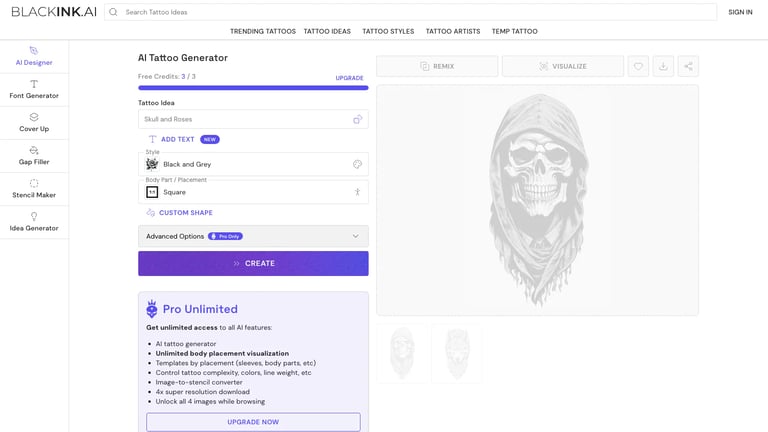Click the SIGN IN link
Screen dimensions: 768x432
point(740,12)
